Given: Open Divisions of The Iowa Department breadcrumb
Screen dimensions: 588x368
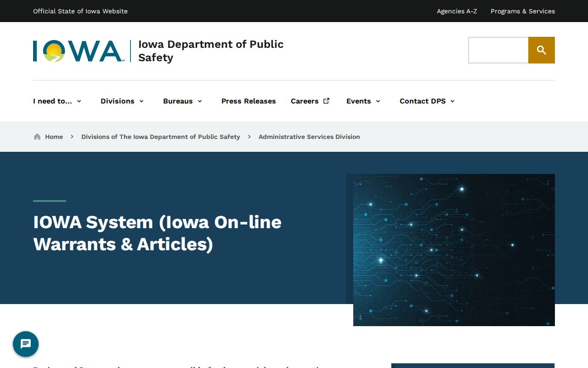Looking at the screenshot, I should coord(161,137).
